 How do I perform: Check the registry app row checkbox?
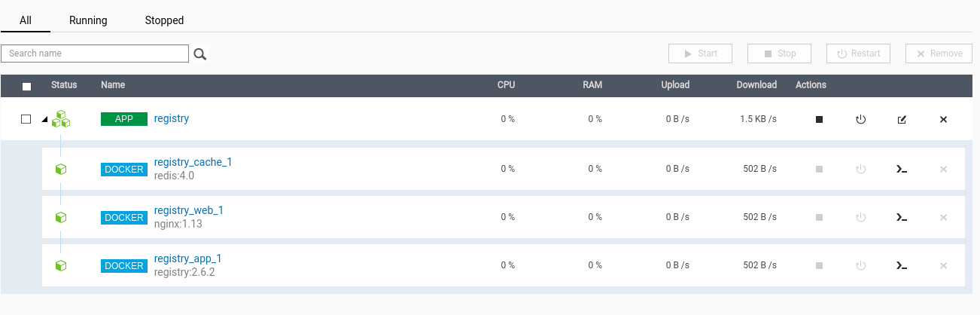tap(26, 119)
